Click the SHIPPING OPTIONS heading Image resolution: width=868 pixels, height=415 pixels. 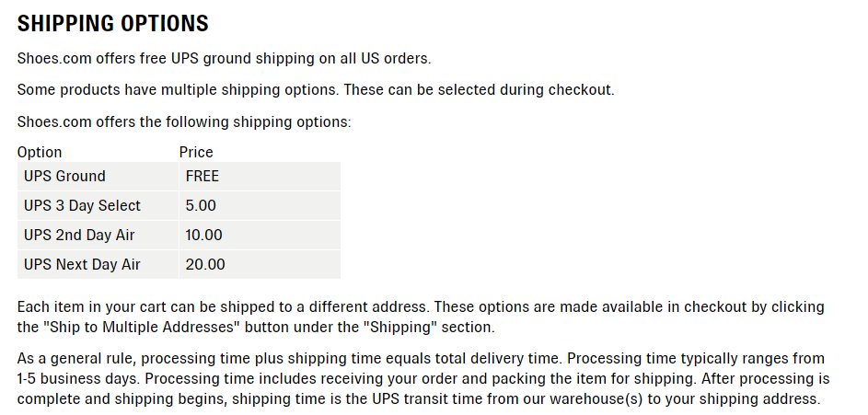(x=113, y=24)
